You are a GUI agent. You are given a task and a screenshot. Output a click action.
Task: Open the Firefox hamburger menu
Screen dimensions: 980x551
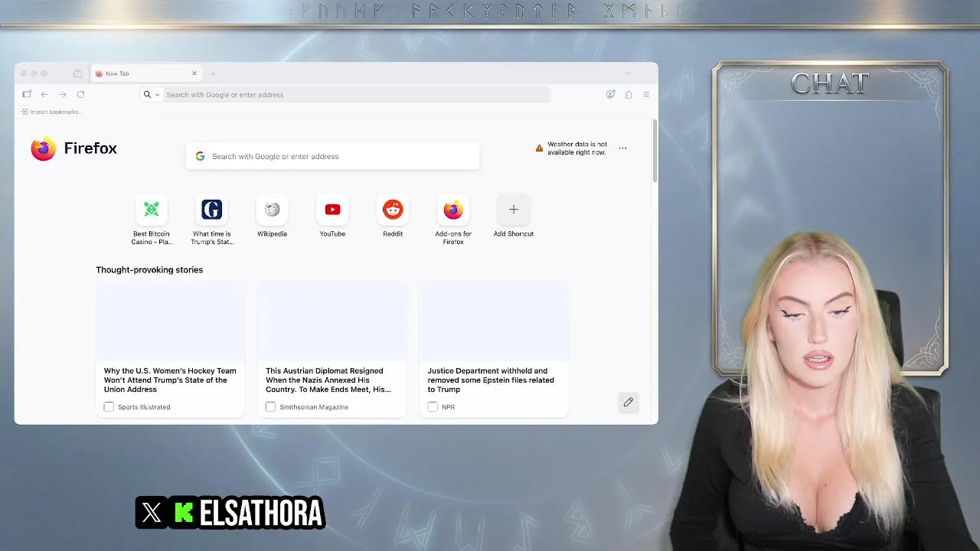click(646, 94)
